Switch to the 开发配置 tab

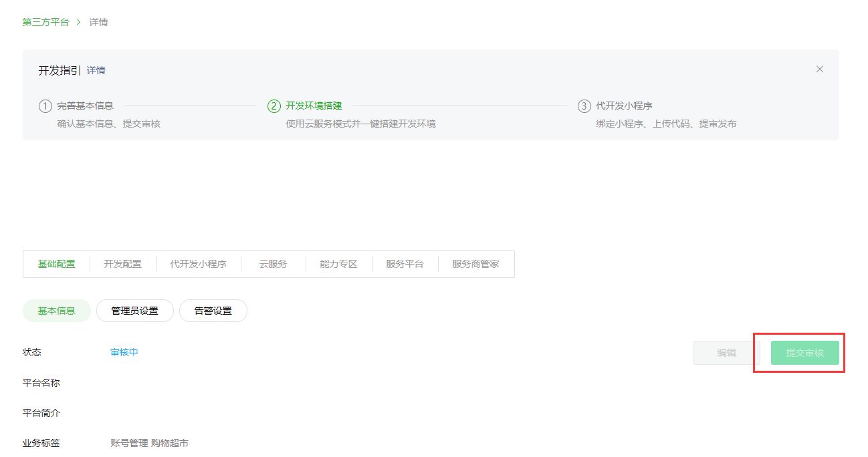tap(122, 264)
